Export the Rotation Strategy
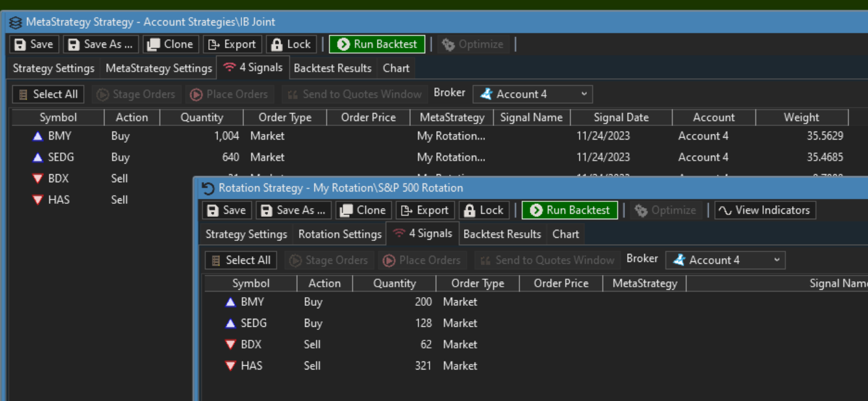Screen dimensions: 868x401 [x=425, y=210]
